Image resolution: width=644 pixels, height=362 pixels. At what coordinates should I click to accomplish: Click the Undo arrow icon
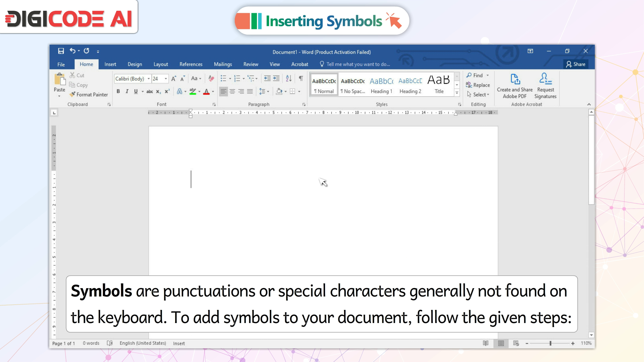pos(72,51)
